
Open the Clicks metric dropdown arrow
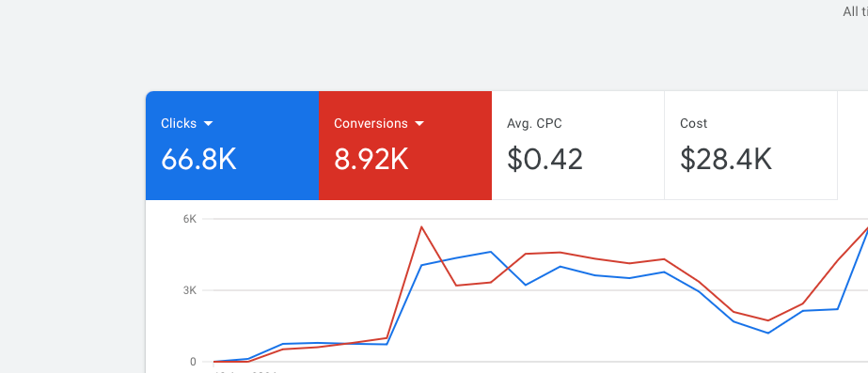208,124
